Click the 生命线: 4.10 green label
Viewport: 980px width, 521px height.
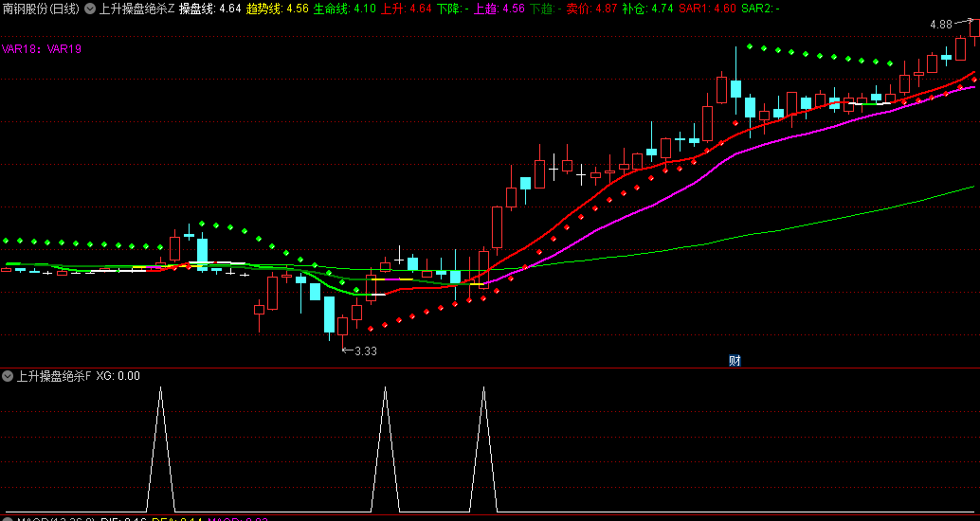pos(344,9)
